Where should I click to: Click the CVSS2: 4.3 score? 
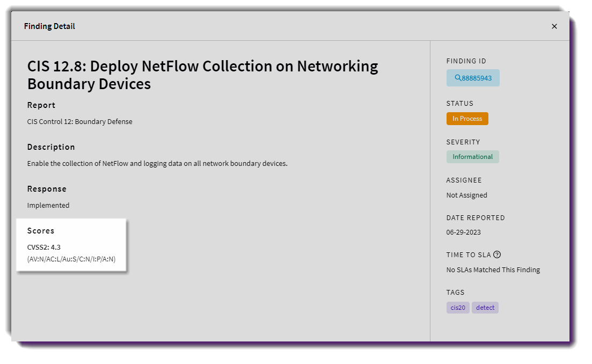[x=44, y=247]
